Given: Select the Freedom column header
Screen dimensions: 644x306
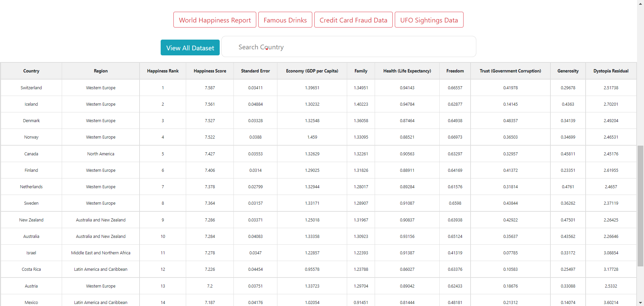Looking at the screenshot, I should (455, 71).
